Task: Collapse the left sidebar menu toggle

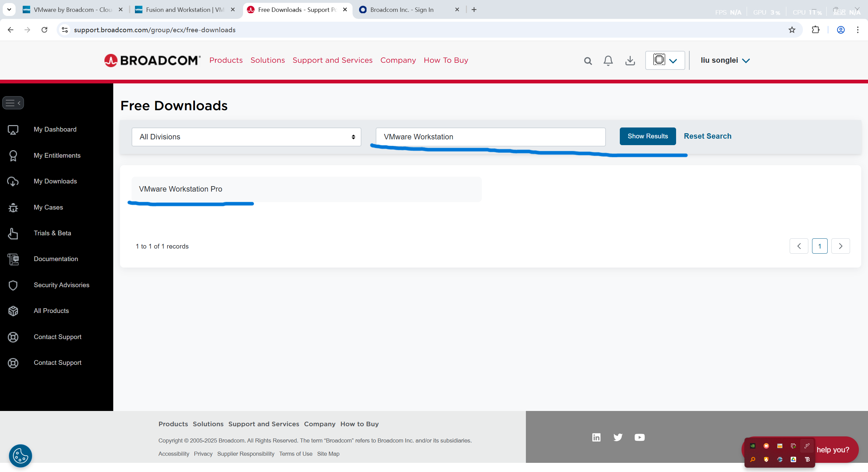Action: coord(13,103)
